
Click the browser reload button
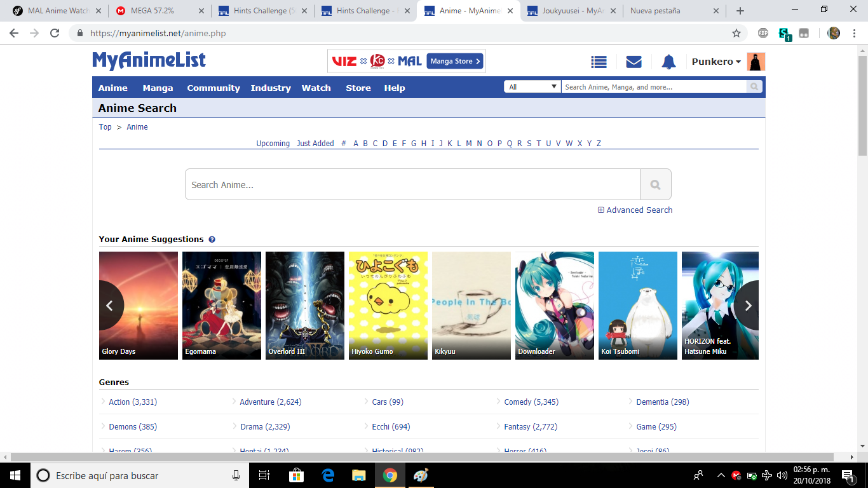click(55, 33)
